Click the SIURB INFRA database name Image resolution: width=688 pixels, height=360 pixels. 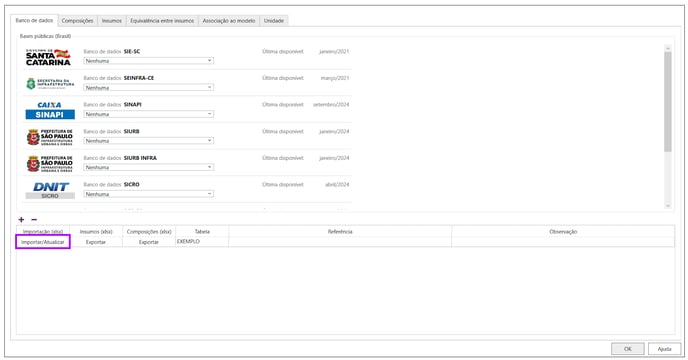(x=140, y=158)
